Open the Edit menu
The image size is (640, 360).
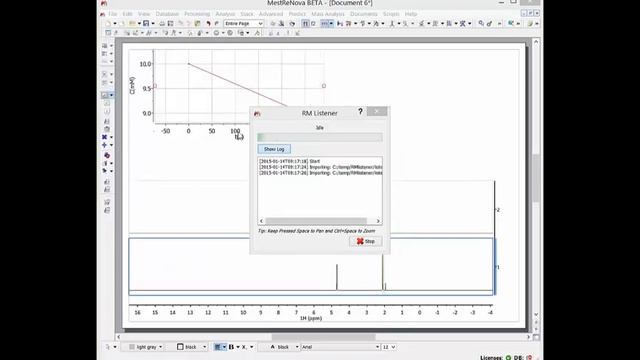tap(127, 14)
